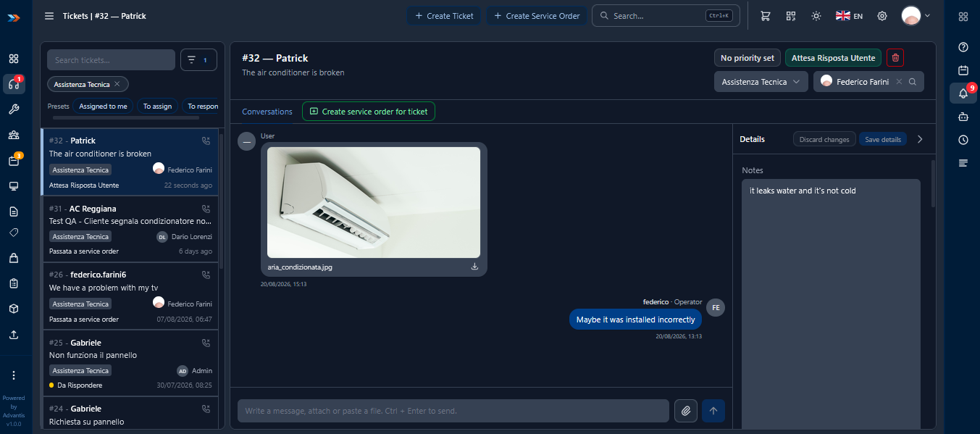Download the aria_condizionata.jpg attachment

tap(475, 267)
